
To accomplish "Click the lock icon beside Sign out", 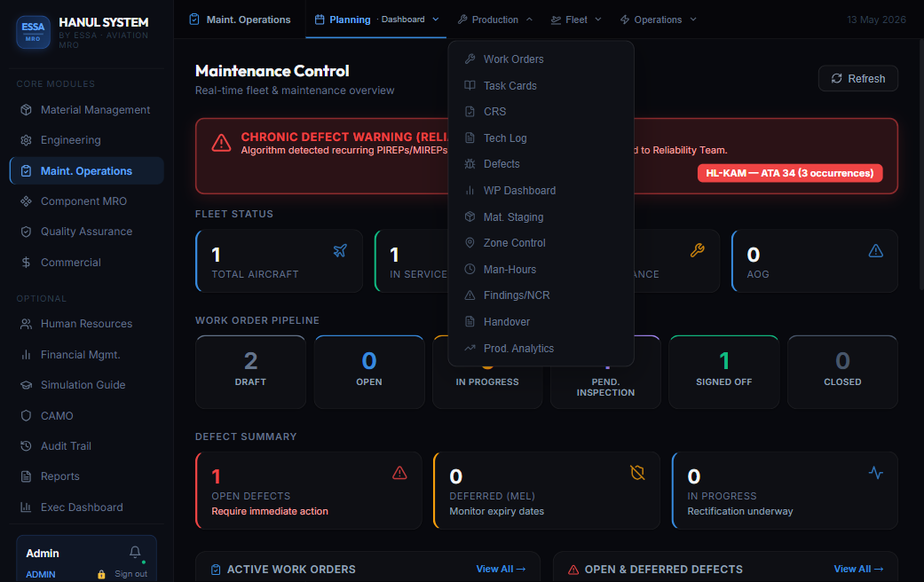I will [101, 574].
